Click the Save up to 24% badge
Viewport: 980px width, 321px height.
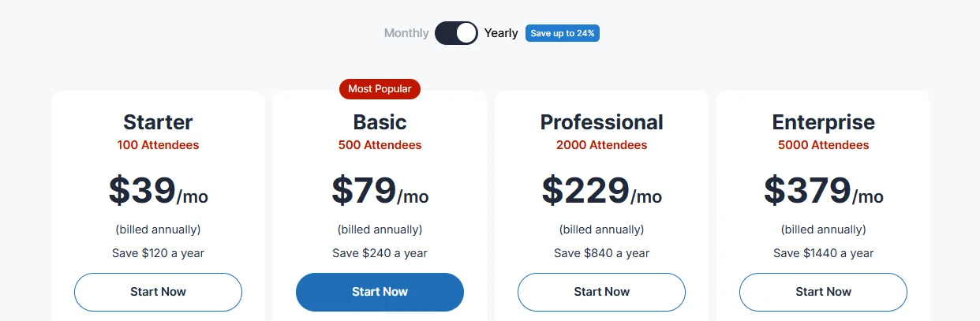(563, 33)
